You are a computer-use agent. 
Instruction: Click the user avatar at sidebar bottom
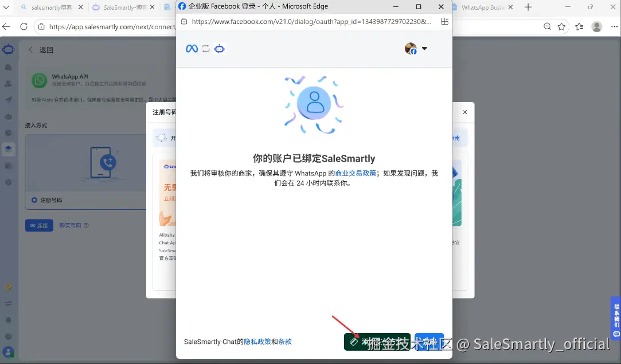[9, 352]
